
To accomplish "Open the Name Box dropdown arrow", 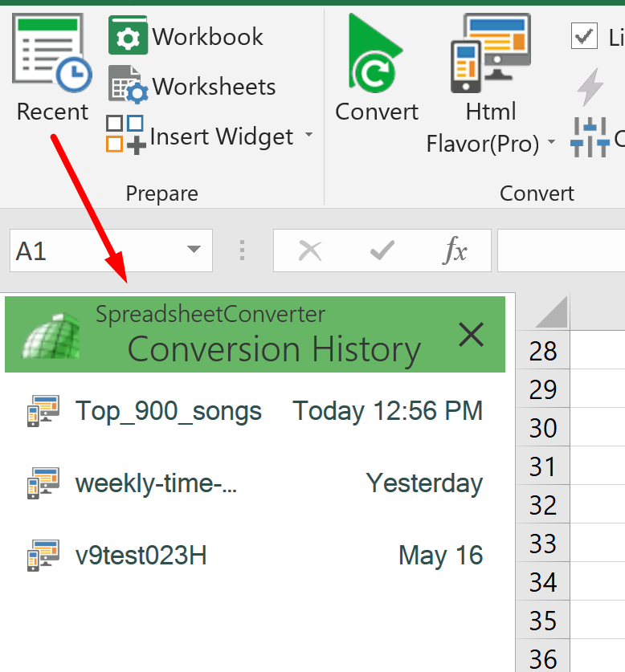I will (x=194, y=250).
